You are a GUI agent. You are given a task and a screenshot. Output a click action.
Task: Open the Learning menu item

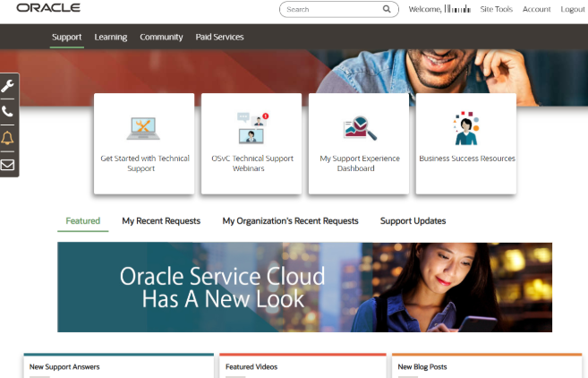tap(111, 37)
